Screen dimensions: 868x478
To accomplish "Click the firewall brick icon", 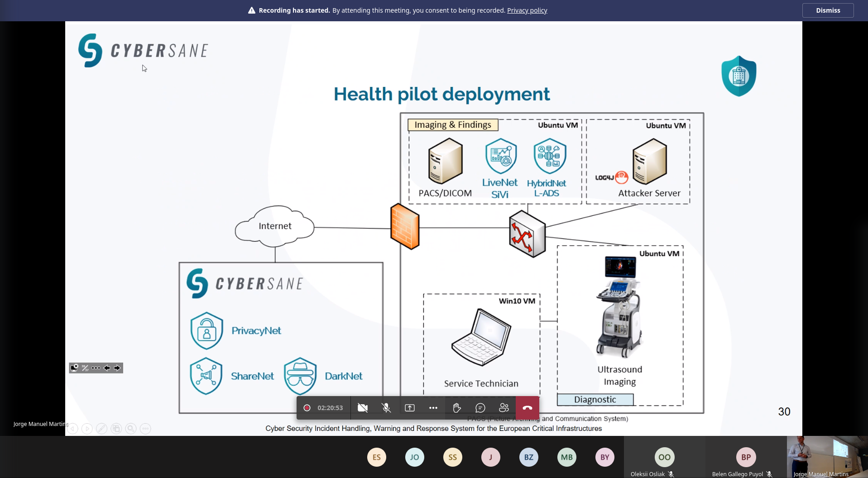I will (405, 226).
